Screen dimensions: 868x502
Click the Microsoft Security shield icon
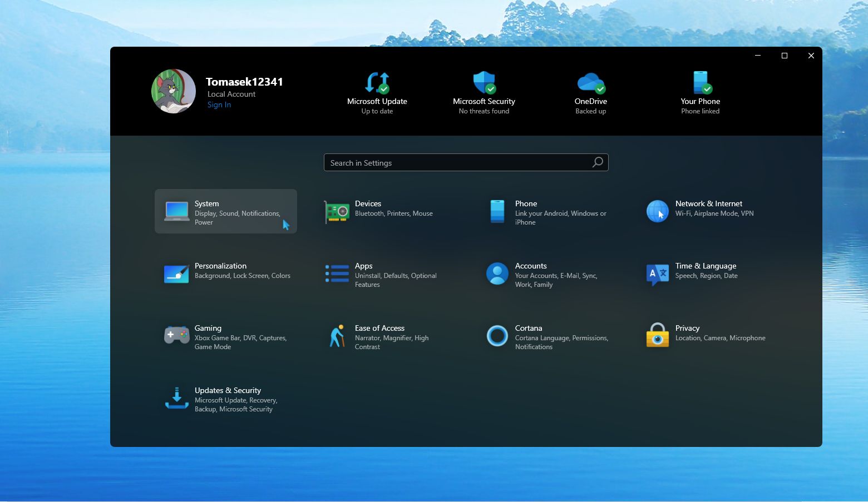pyautogui.click(x=484, y=82)
